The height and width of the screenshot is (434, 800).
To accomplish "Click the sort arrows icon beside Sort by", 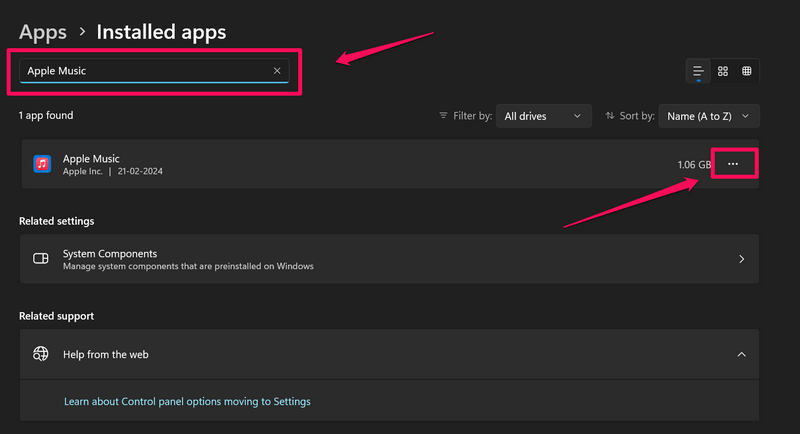I will pyautogui.click(x=609, y=116).
